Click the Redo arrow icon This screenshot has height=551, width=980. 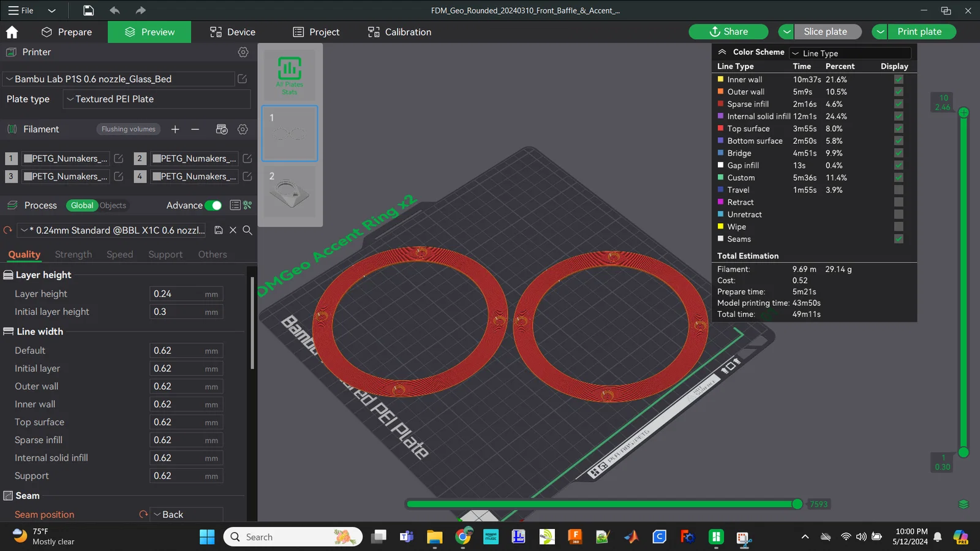click(x=141, y=10)
